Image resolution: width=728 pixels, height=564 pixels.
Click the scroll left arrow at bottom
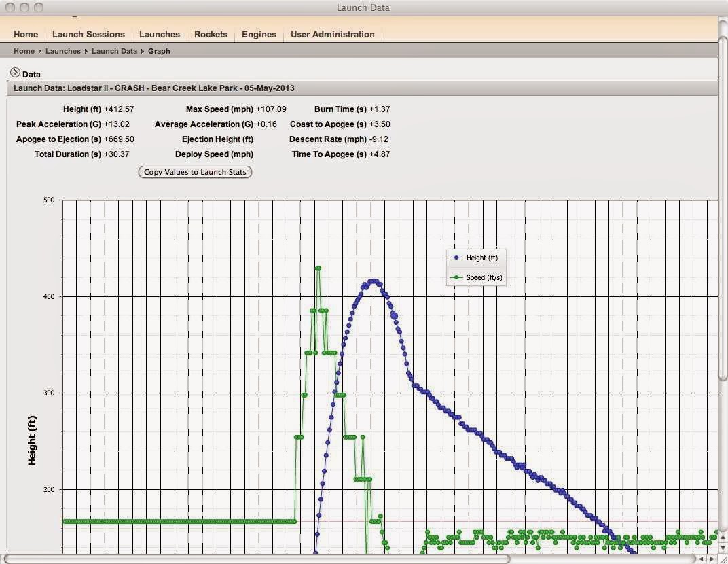701,559
